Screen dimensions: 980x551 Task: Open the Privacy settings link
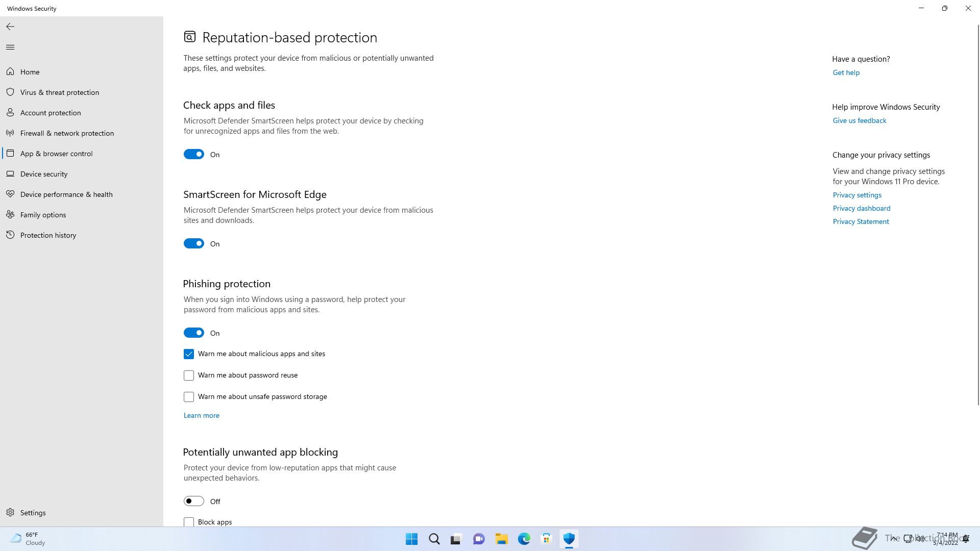pyautogui.click(x=856, y=195)
